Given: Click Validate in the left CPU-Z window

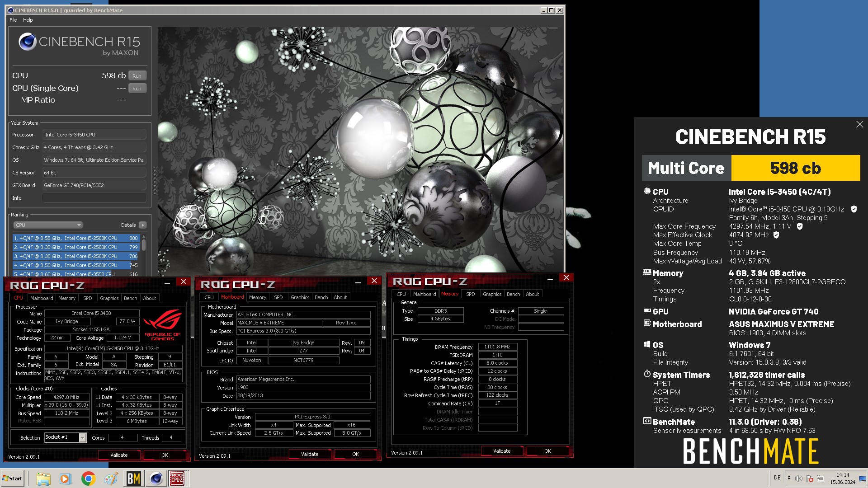Looking at the screenshot, I should (x=119, y=455).
